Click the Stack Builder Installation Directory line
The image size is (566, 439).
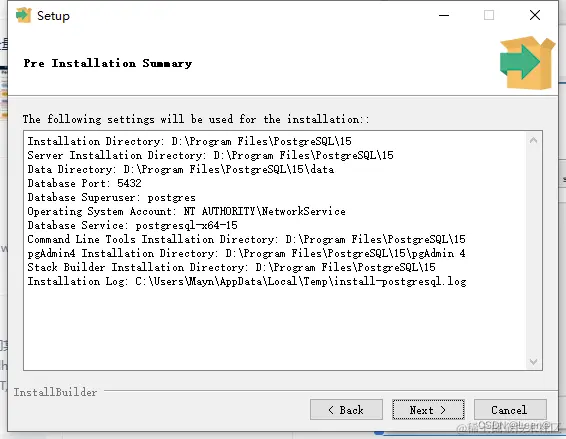point(231,267)
